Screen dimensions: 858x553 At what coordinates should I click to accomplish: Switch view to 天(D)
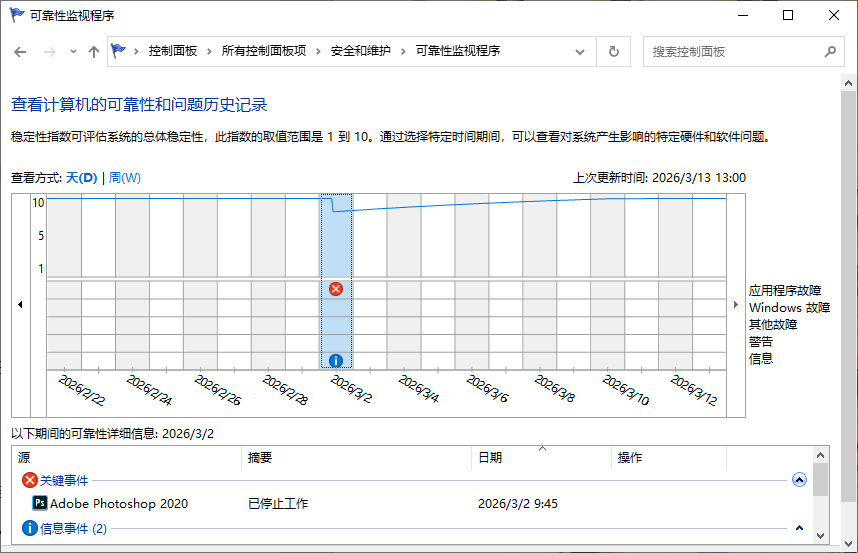pyautogui.click(x=82, y=178)
